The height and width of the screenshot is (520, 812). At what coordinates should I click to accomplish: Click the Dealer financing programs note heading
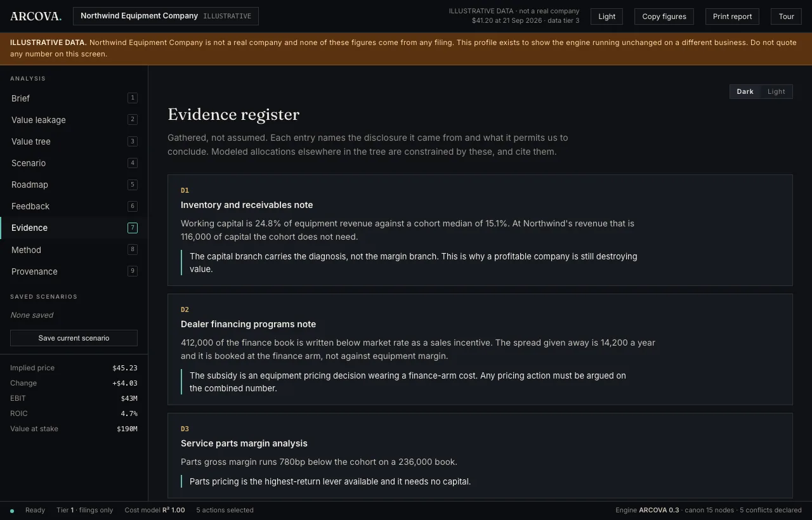pyautogui.click(x=248, y=324)
